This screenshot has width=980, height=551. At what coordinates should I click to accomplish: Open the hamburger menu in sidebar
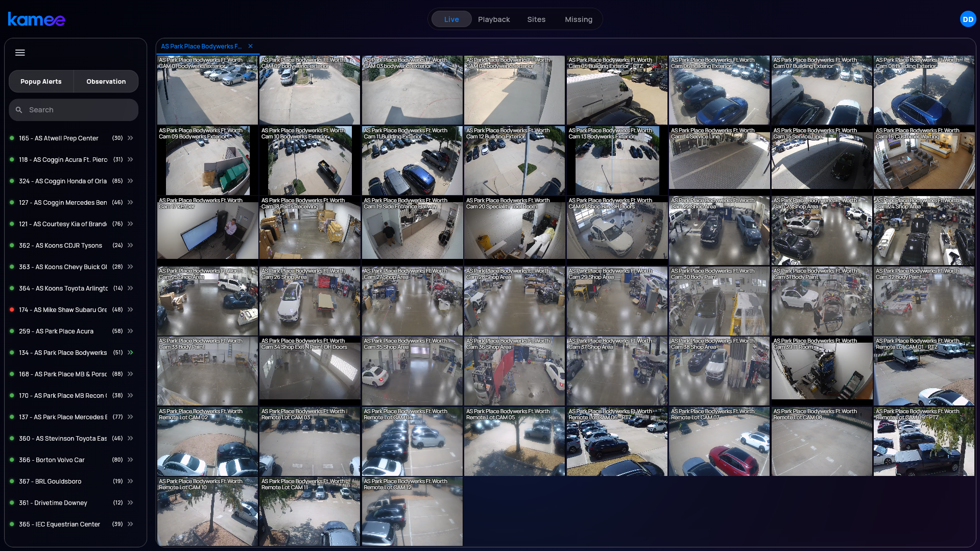coord(20,53)
